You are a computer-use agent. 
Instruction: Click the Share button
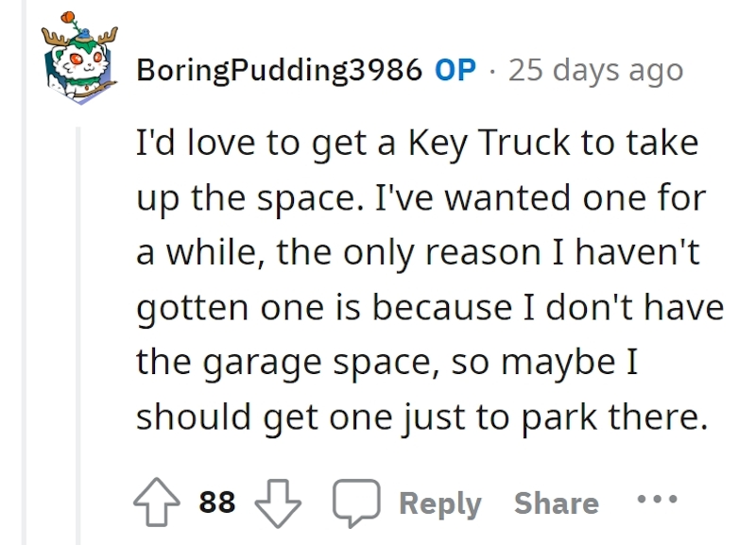[557, 503]
